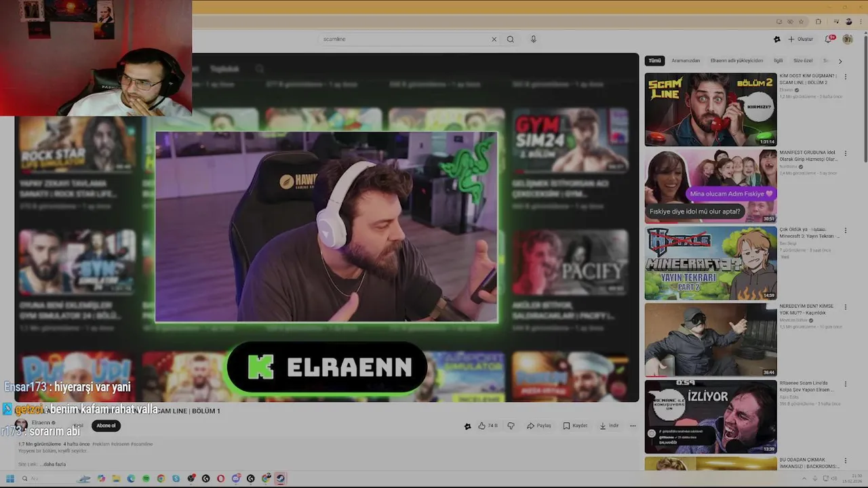Viewport: 868px width, 488px height.
Task: Open options for KİM DOST KİM DÜŞMAN video
Action: pyautogui.click(x=845, y=77)
